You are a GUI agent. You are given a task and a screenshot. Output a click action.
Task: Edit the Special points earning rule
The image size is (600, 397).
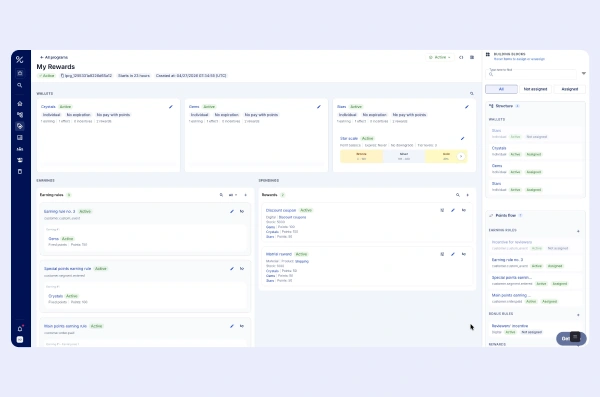232,269
